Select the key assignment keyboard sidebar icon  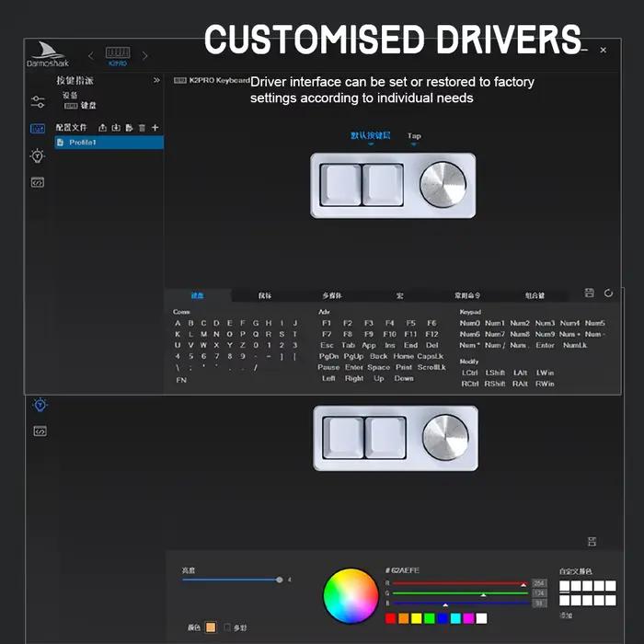pos(38,129)
